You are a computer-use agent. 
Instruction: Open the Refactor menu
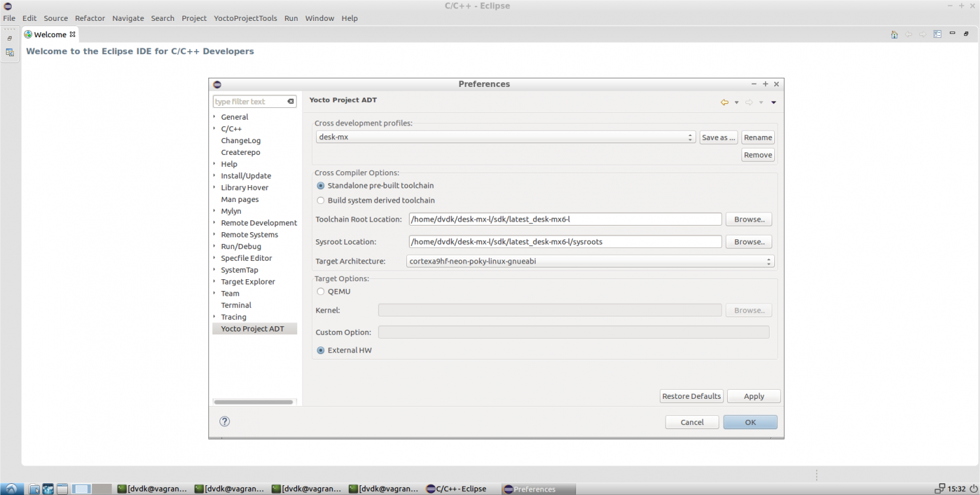(90, 18)
